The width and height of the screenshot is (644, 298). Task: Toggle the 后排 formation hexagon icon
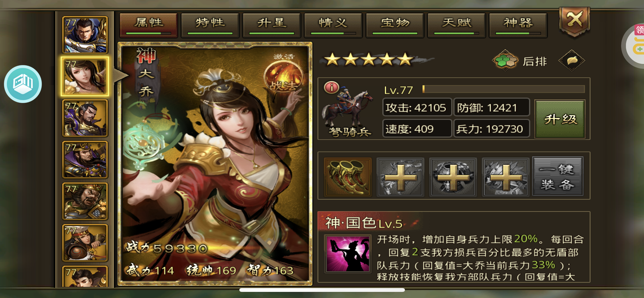505,60
